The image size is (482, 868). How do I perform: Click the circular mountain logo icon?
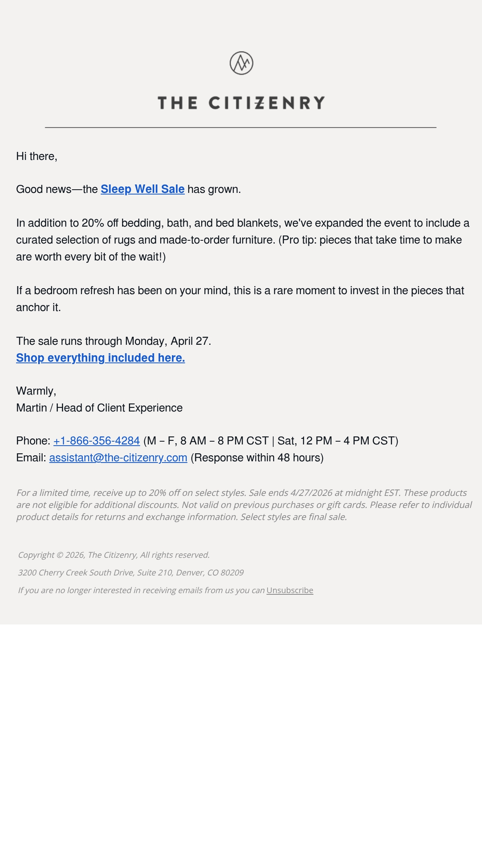241,63
